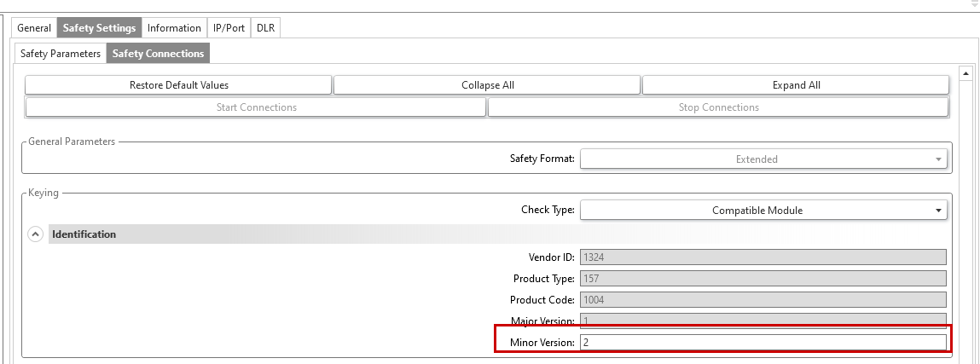Open the Safety Format dropdown

click(763, 159)
